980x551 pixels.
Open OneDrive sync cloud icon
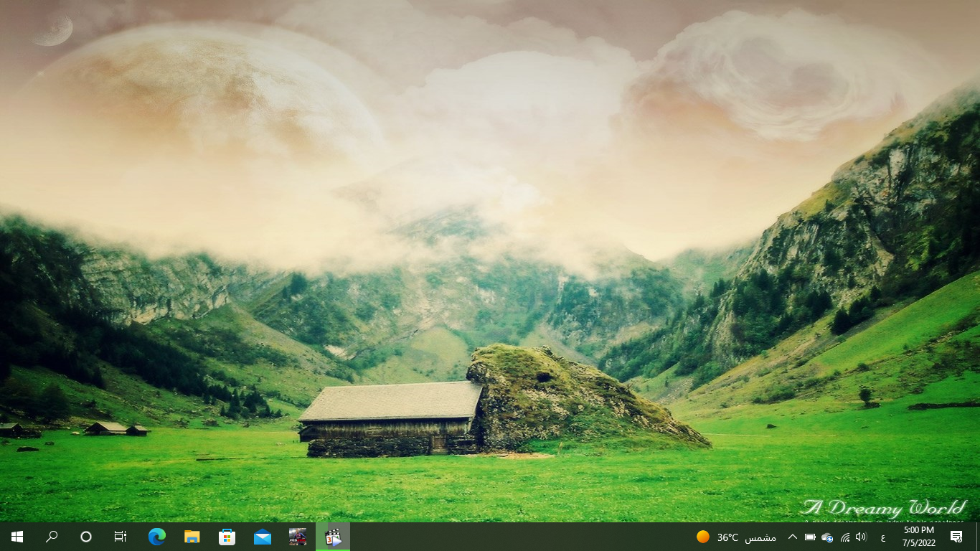point(827,537)
